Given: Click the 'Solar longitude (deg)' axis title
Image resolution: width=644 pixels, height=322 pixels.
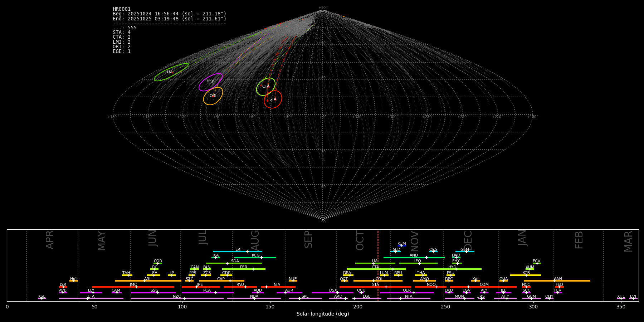Looking at the screenshot, I should click(323, 314).
